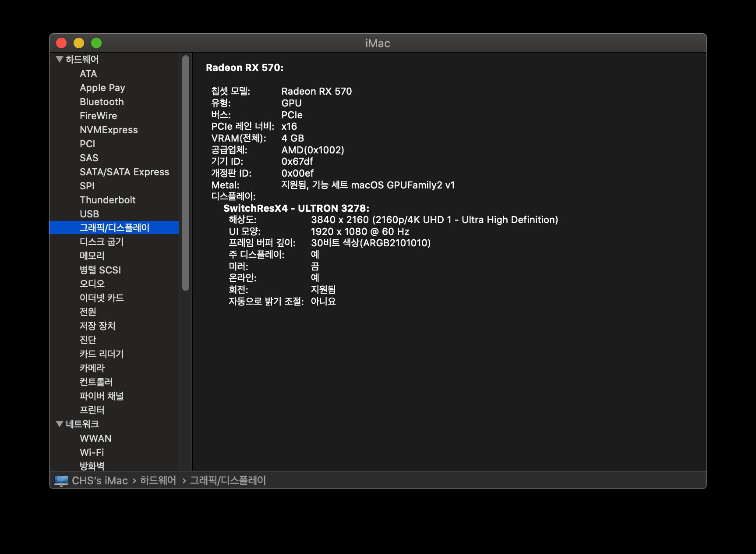Choose FireWire from the hardware list

click(99, 116)
